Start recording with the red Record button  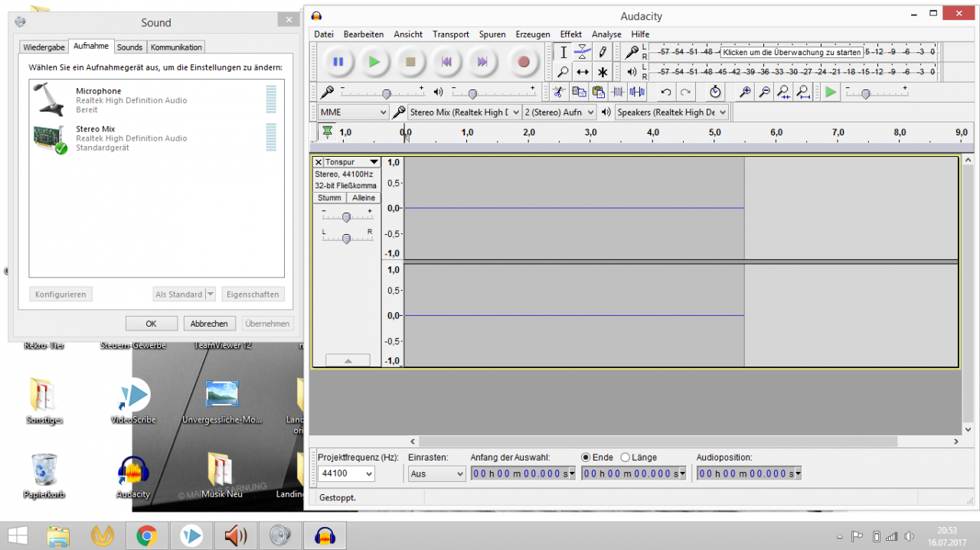coord(524,62)
